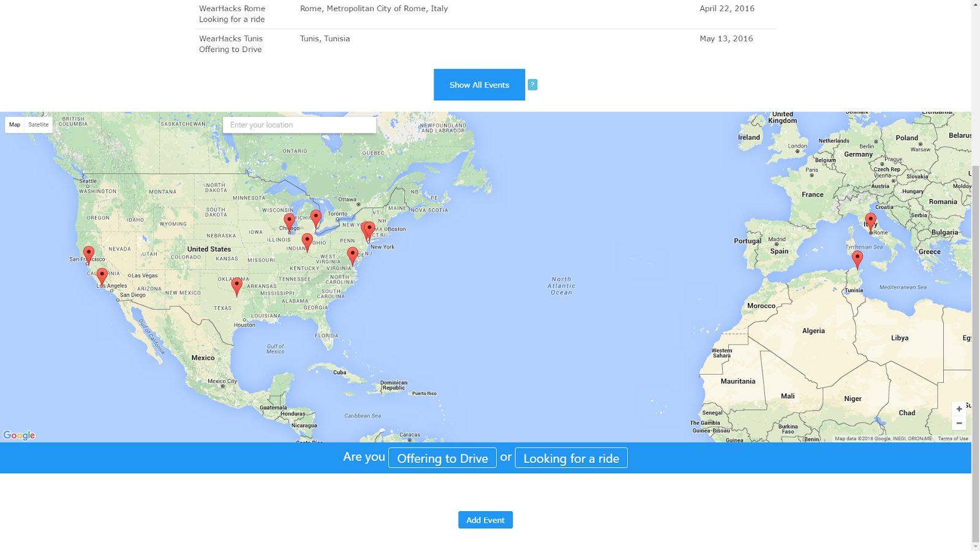Switch map to Satellite view

pos(38,124)
